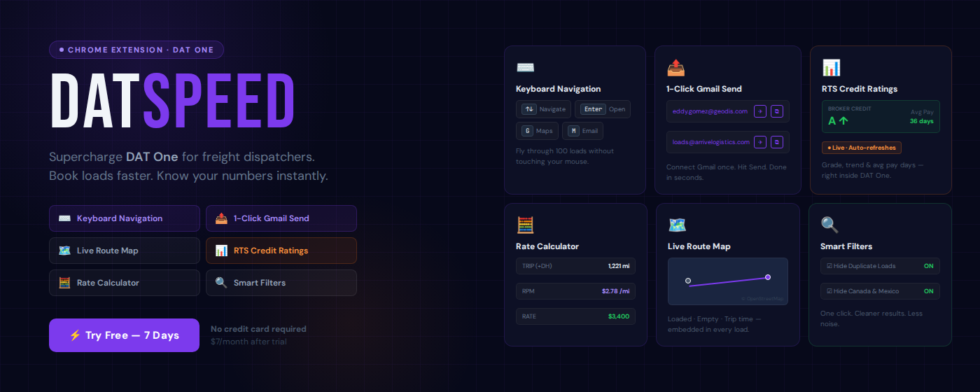Send email to loads@arrivelogistics.com with arrow icon

760,142
